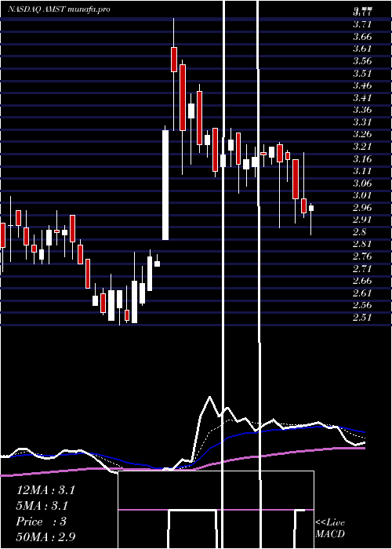
Task: Click the 3.26 price axis label
Action: click(x=362, y=134)
